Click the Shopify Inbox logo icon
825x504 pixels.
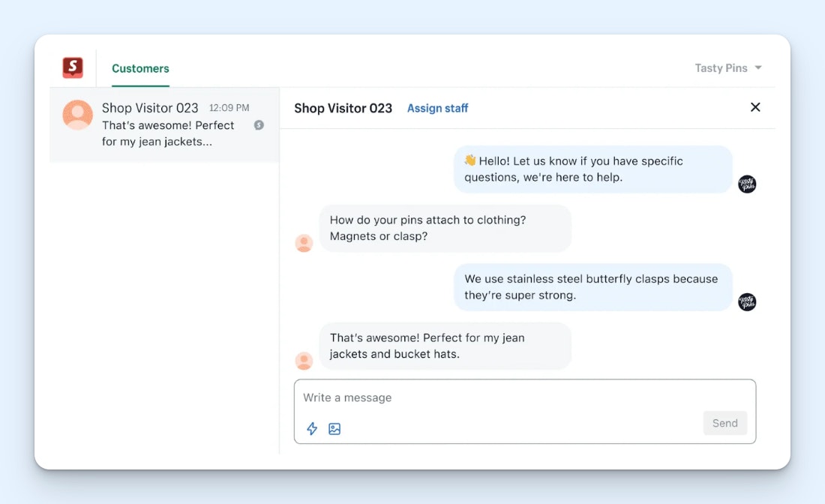click(x=73, y=67)
